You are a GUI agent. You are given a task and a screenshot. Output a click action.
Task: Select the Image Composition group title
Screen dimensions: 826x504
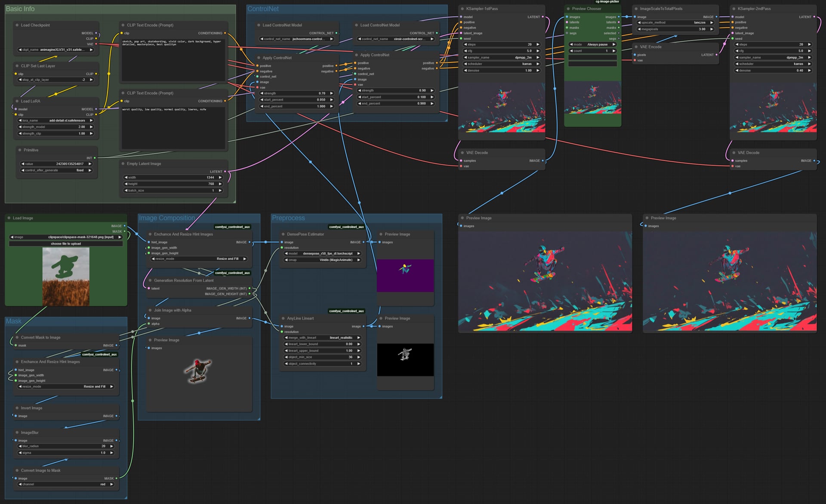tap(166, 218)
